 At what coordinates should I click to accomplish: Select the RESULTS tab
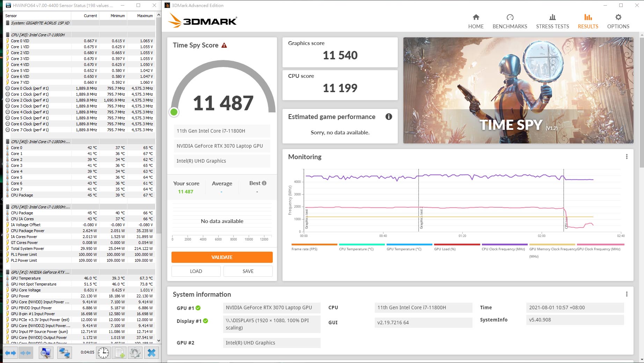click(588, 22)
